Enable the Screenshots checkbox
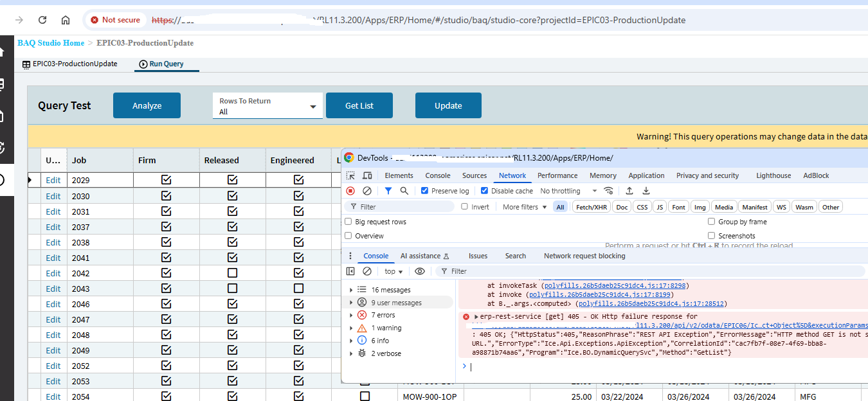 point(712,236)
